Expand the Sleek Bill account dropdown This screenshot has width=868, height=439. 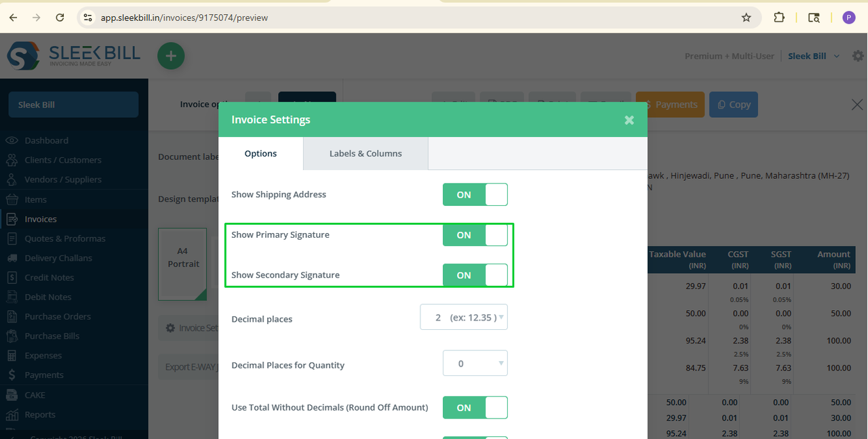click(814, 56)
